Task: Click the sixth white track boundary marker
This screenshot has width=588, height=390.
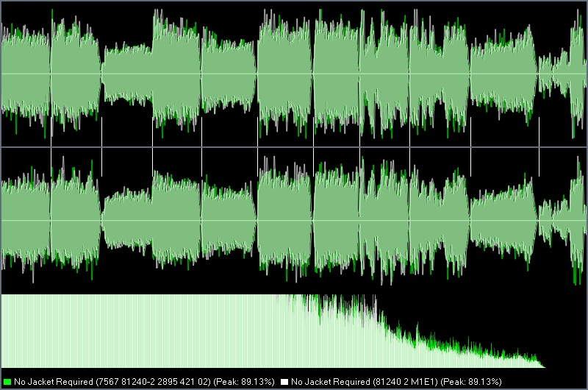Action: click(314, 146)
